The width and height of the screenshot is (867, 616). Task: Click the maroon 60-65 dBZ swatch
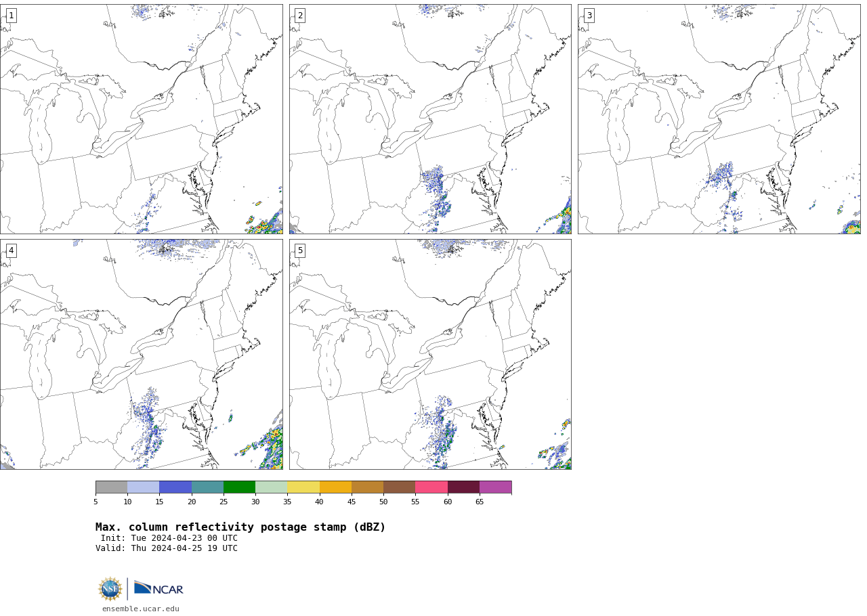[463, 487]
